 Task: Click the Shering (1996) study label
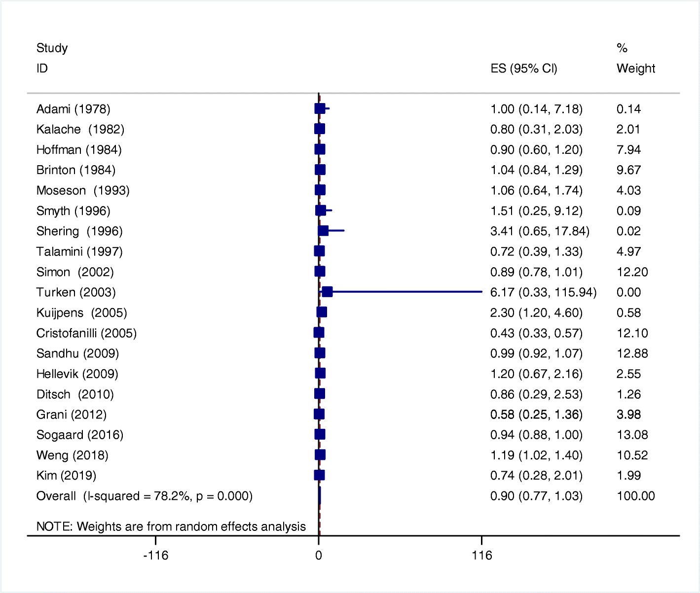tap(79, 231)
